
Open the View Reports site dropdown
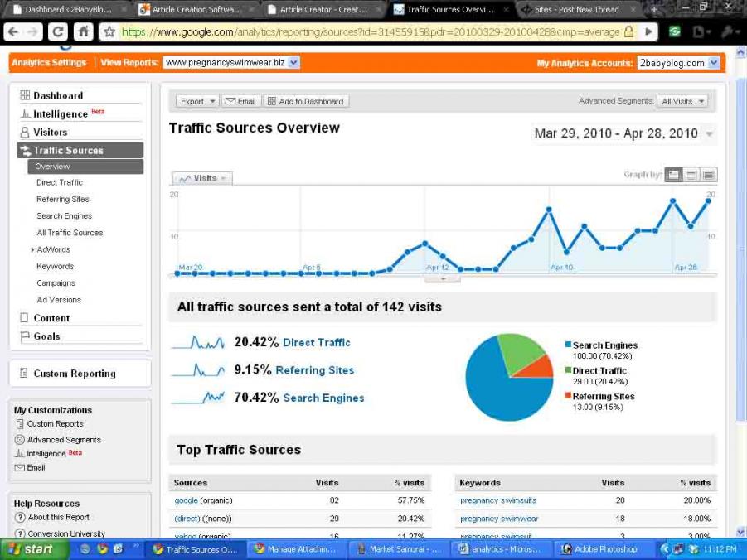point(231,62)
